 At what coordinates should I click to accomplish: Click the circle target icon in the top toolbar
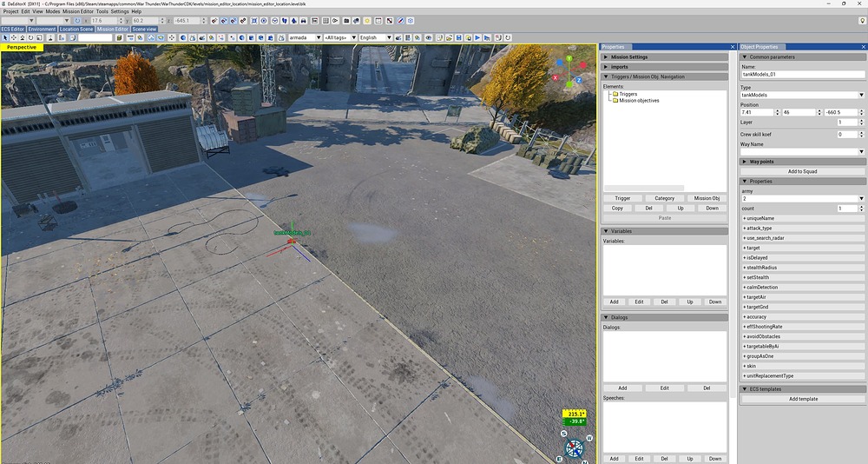tap(264, 21)
